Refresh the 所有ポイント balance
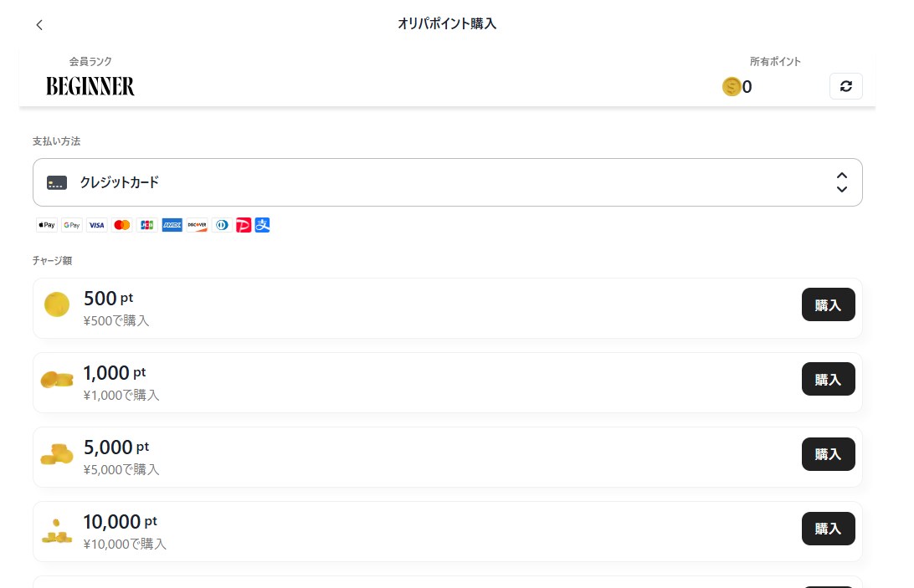This screenshot has width=914, height=588. coord(846,86)
